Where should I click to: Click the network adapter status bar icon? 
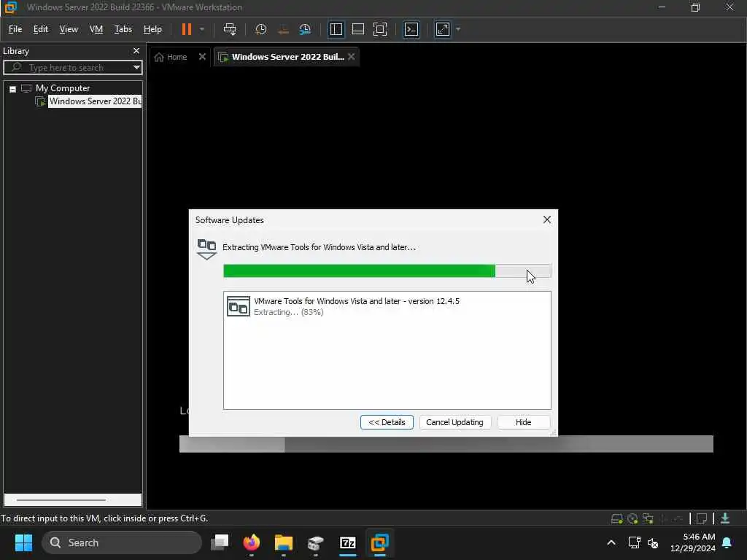click(648, 518)
